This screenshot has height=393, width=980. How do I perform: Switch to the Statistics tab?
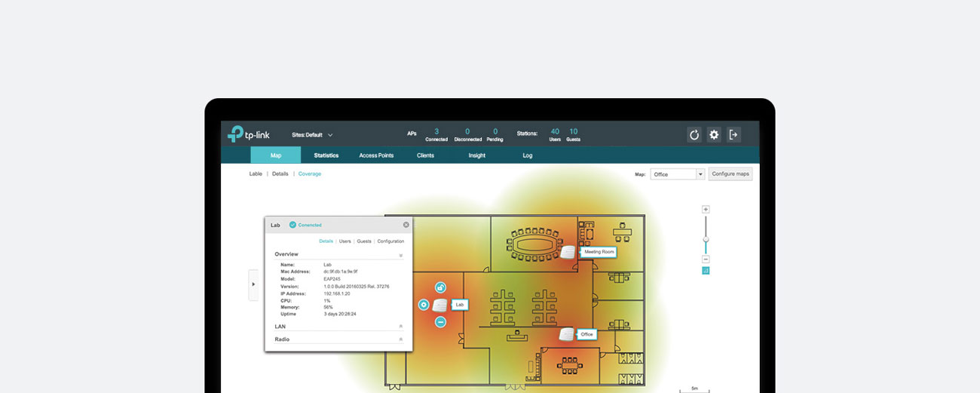coord(326,155)
